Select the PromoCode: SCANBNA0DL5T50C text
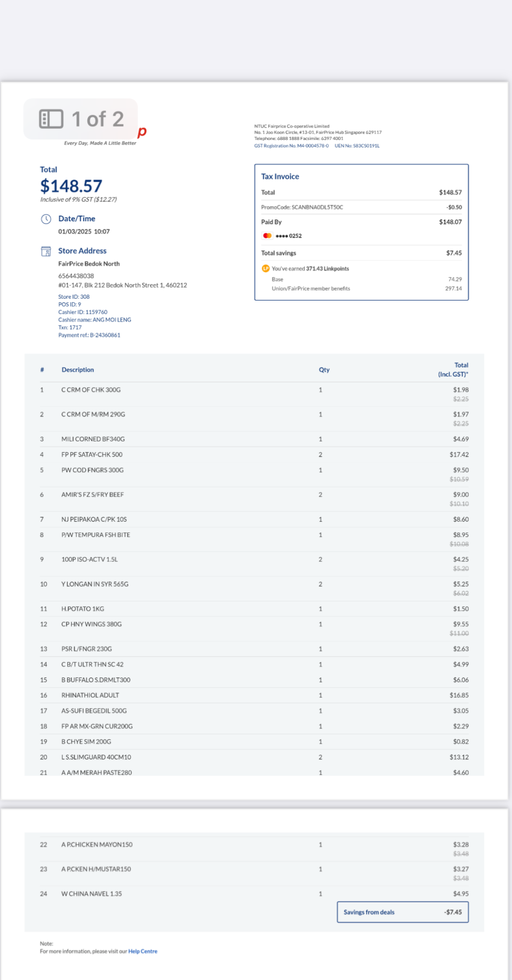Image resolution: width=512 pixels, height=980 pixels. [302, 207]
